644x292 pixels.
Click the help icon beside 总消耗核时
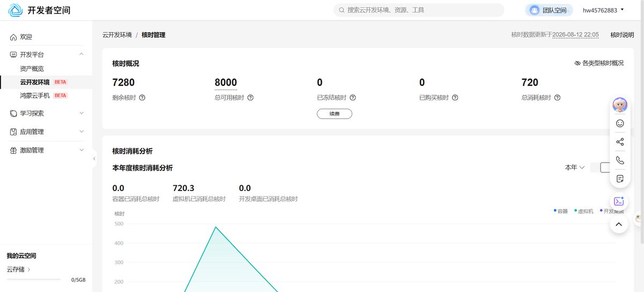[557, 98]
